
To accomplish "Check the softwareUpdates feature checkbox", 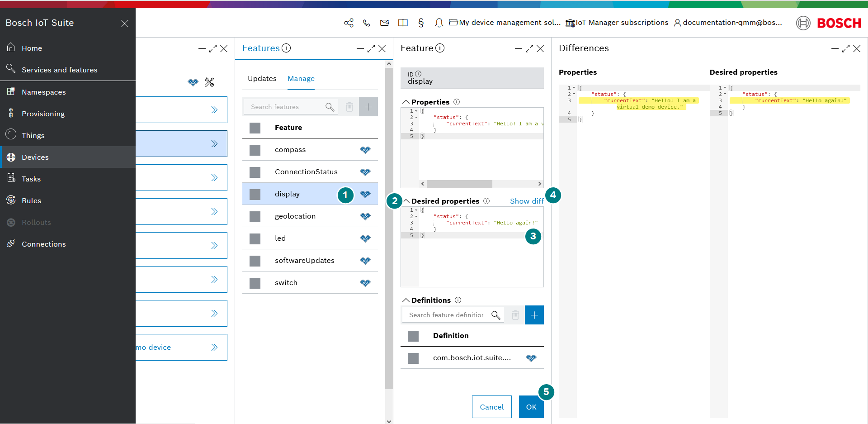I will point(255,261).
